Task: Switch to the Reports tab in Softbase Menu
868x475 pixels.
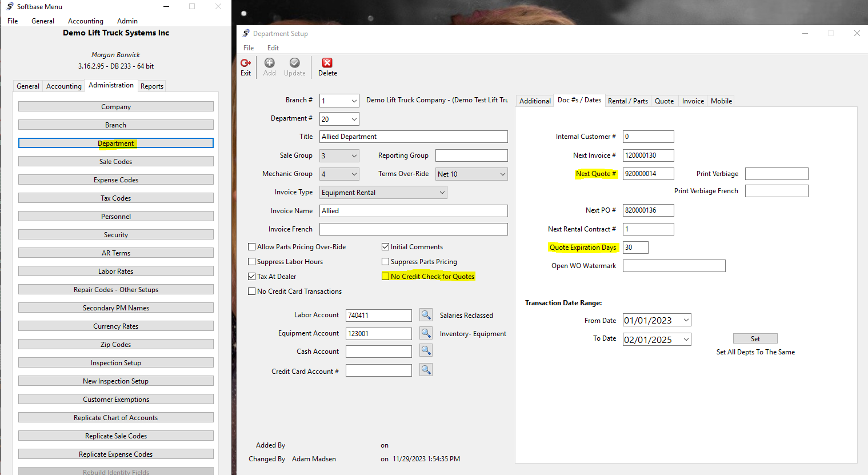Action: click(x=152, y=86)
